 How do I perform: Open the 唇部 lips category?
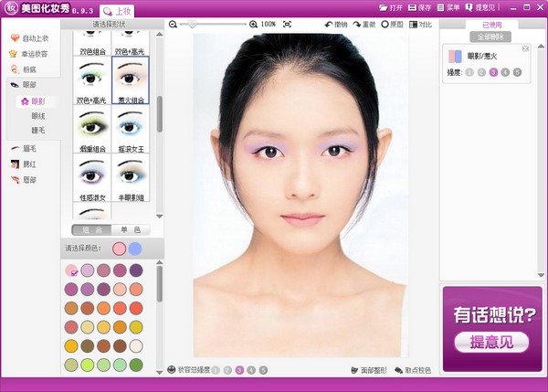(x=24, y=180)
